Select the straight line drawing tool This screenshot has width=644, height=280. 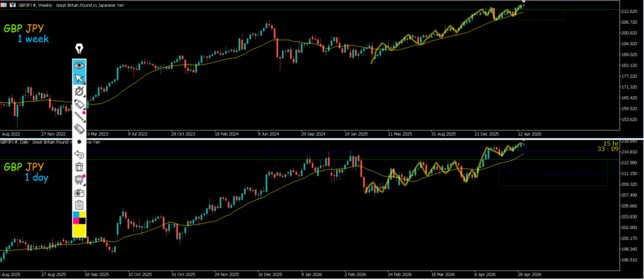[x=79, y=116]
